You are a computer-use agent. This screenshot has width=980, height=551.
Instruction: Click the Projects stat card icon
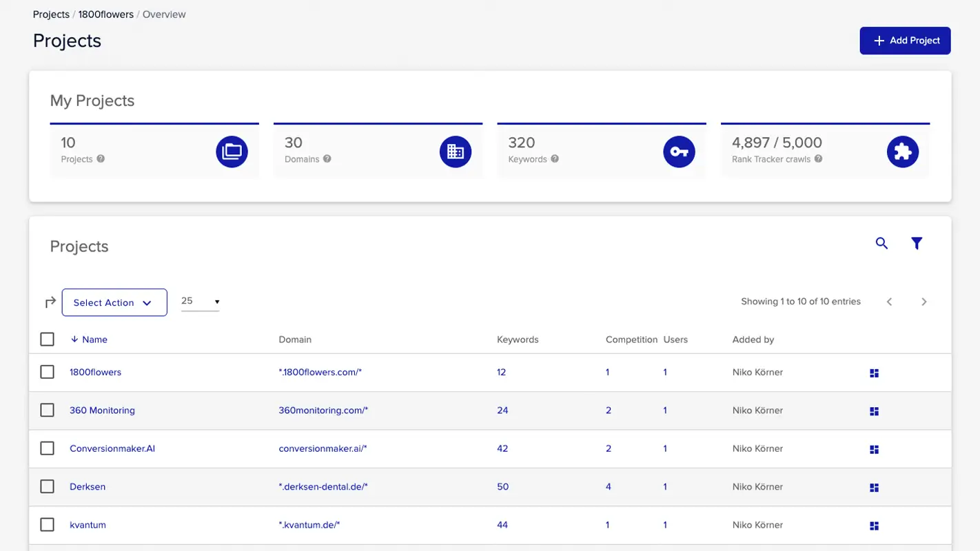pyautogui.click(x=232, y=152)
